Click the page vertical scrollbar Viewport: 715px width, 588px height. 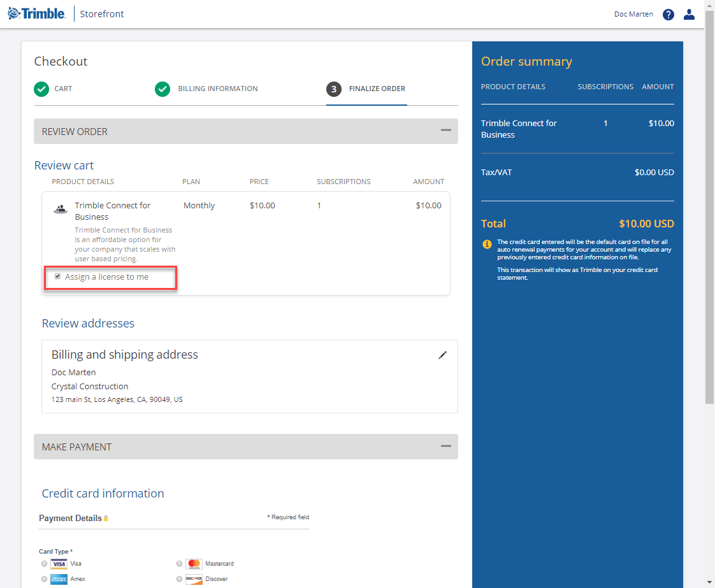(x=709, y=208)
